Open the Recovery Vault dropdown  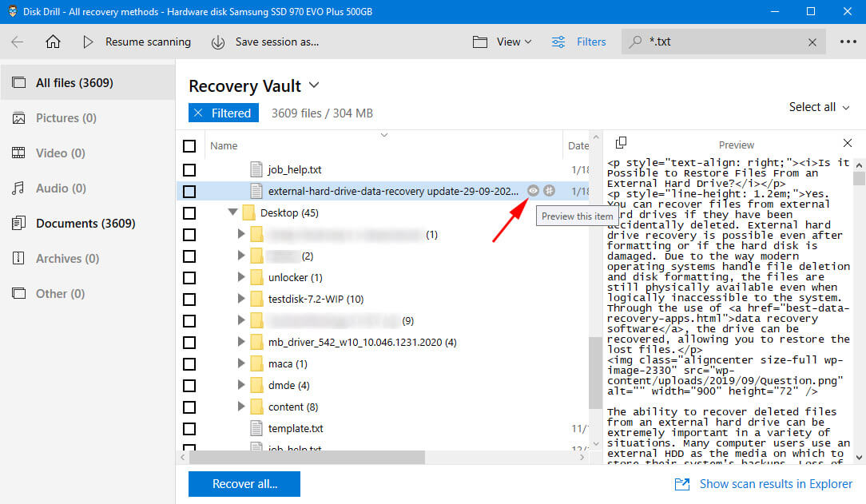click(x=314, y=85)
